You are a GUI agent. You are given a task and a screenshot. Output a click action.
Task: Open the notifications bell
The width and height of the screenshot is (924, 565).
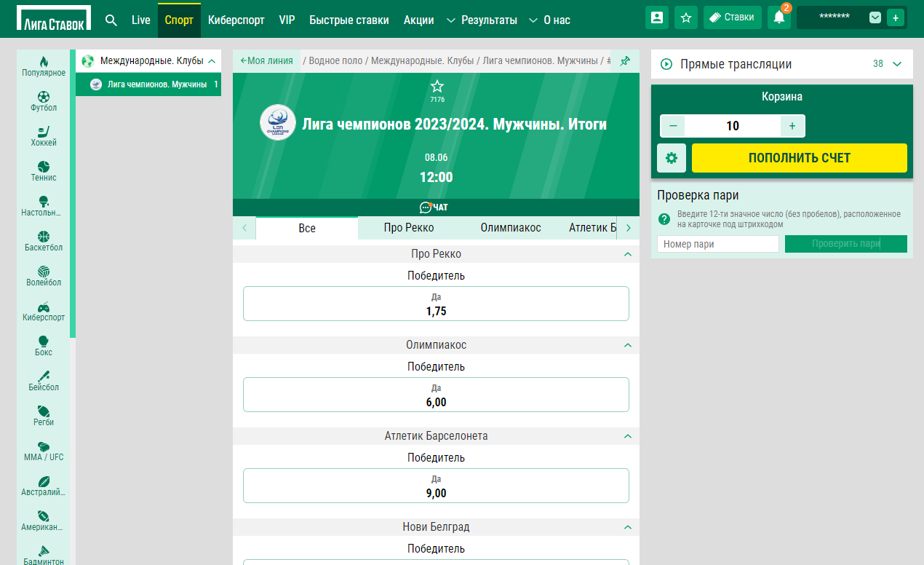coord(779,17)
